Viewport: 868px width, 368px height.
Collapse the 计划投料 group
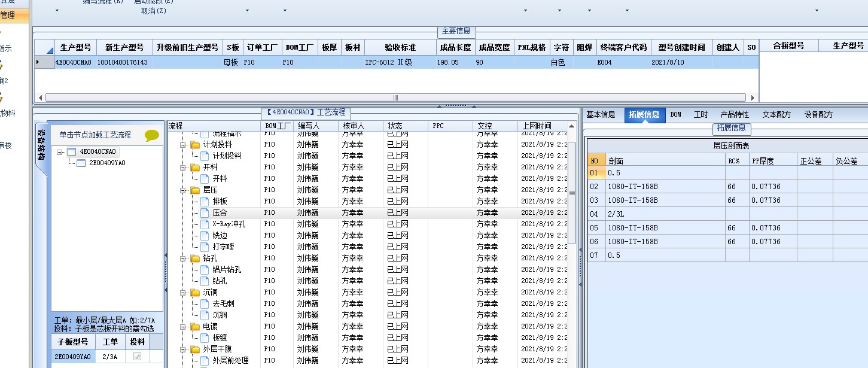tap(184, 145)
